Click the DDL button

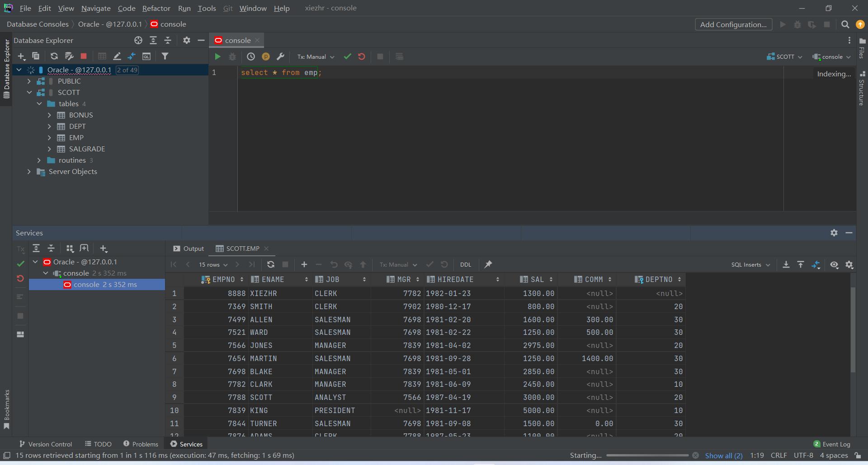click(x=466, y=264)
